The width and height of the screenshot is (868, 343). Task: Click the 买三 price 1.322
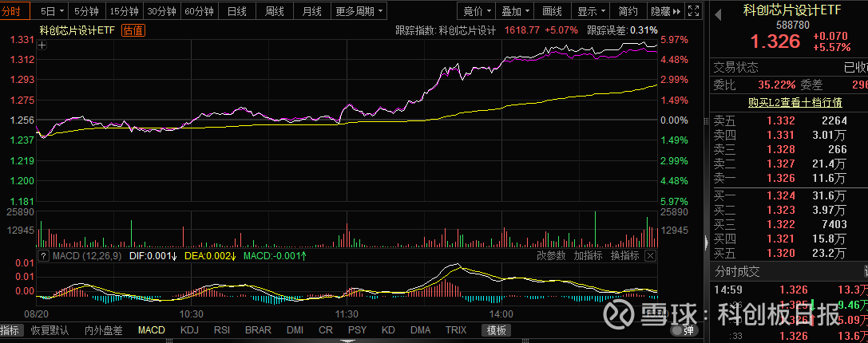pyautogui.click(x=780, y=224)
